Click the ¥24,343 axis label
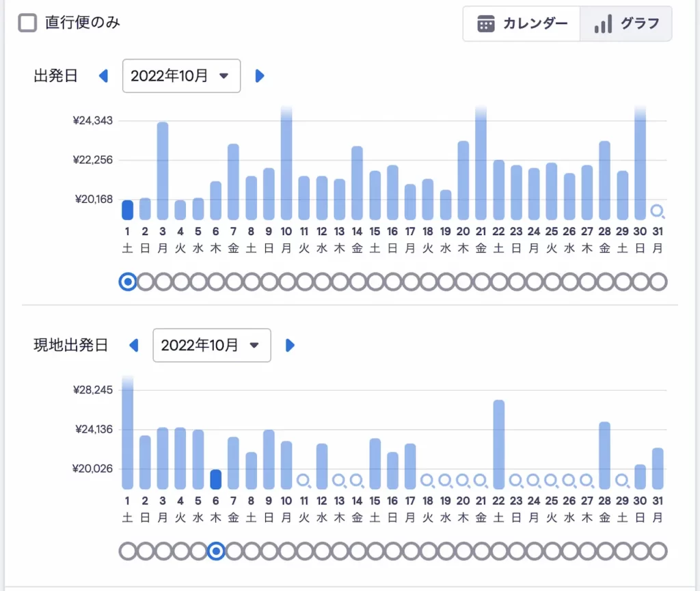700x591 pixels. 93,120
